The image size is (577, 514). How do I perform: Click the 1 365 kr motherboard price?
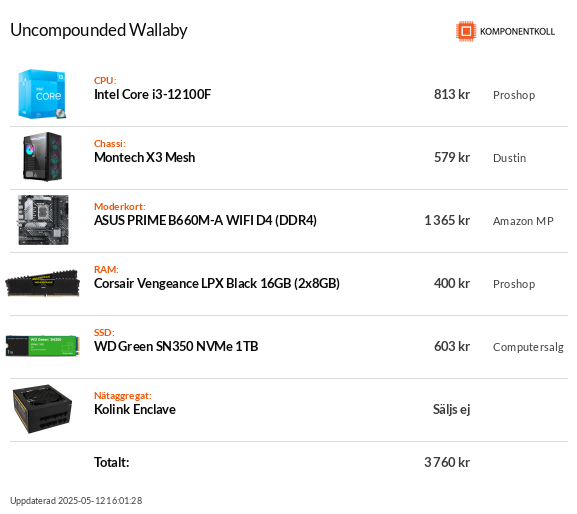[447, 220]
